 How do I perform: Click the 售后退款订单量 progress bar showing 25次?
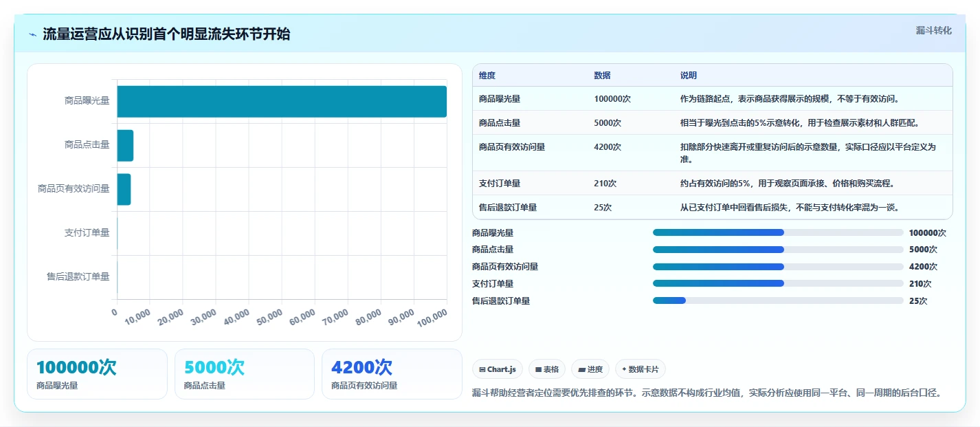778,300
